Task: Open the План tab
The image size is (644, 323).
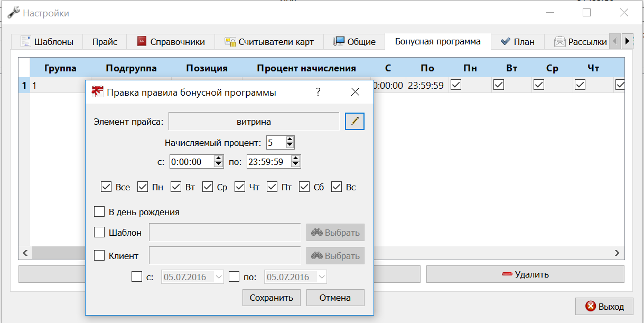Action: (x=518, y=42)
